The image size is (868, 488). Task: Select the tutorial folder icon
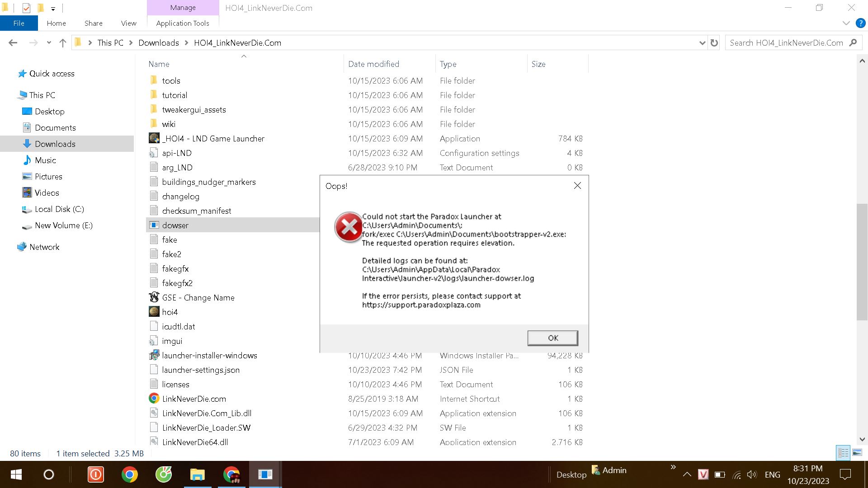[x=154, y=95]
